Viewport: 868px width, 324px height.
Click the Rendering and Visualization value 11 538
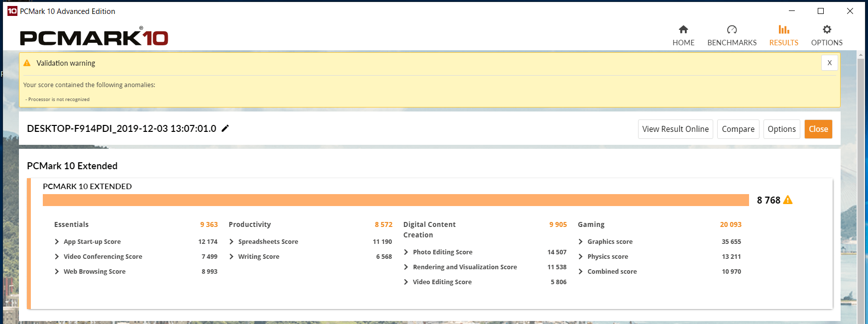click(x=557, y=267)
